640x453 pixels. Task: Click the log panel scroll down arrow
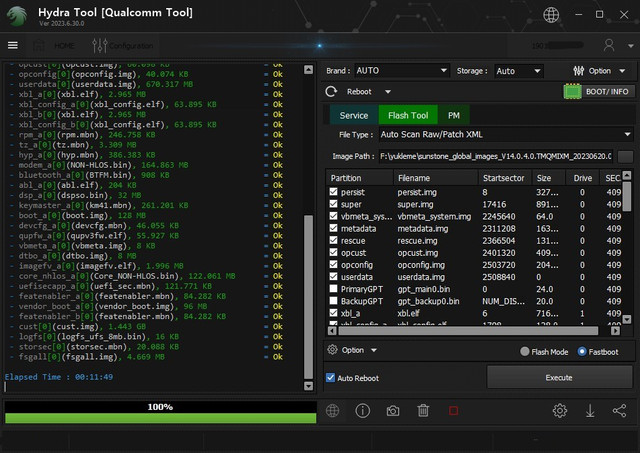(309, 386)
